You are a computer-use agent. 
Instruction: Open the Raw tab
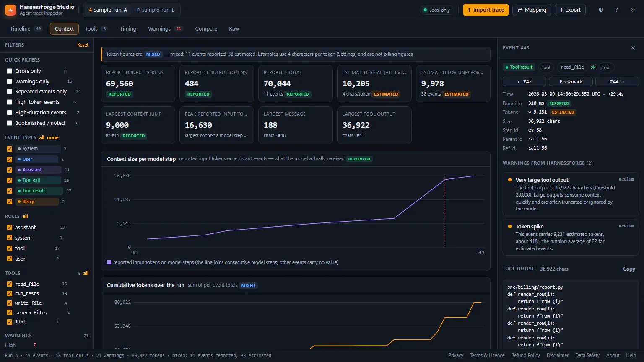[x=234, y=28]
